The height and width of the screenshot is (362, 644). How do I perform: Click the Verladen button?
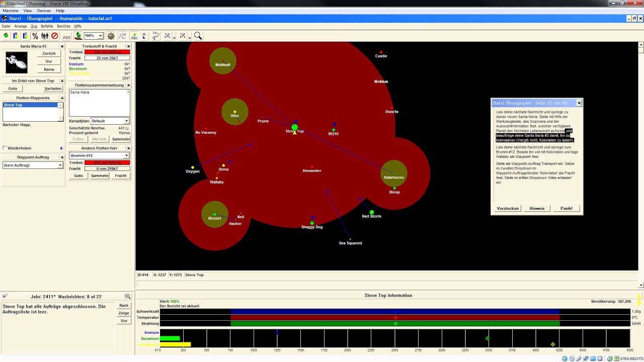tap(53, 88)
